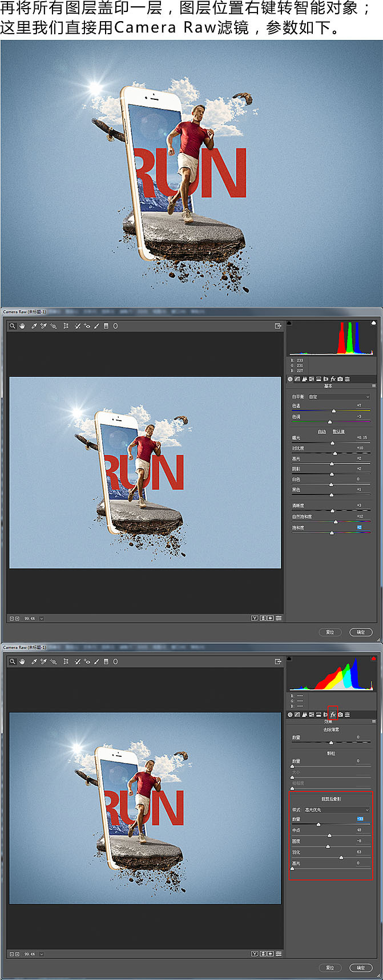Select Hand tool in Effects-panel Camera Raw window
This screenshot has width=383, height=980.
tap(22, 662)
